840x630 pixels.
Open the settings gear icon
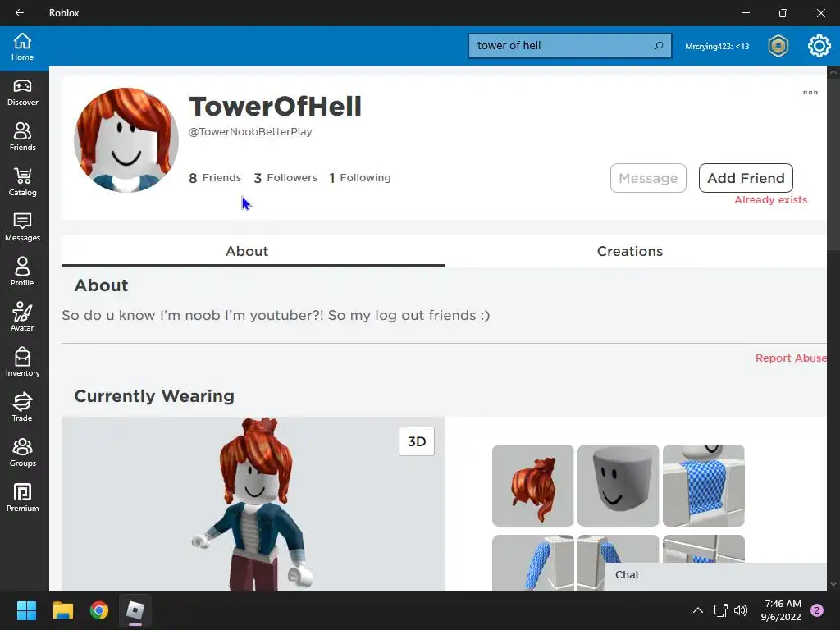tap(819, 46)
